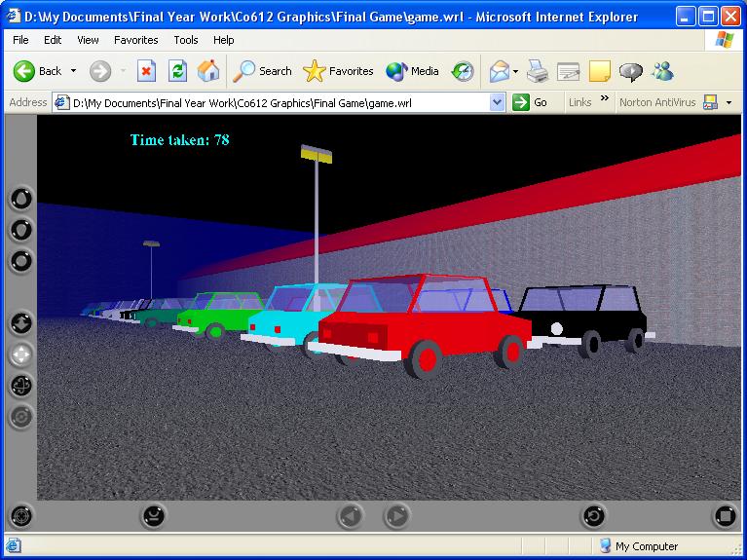Viewport: 747px width, 560px height.
Task: Click the Align straighten-up button
Action: (x=154, y=515)
